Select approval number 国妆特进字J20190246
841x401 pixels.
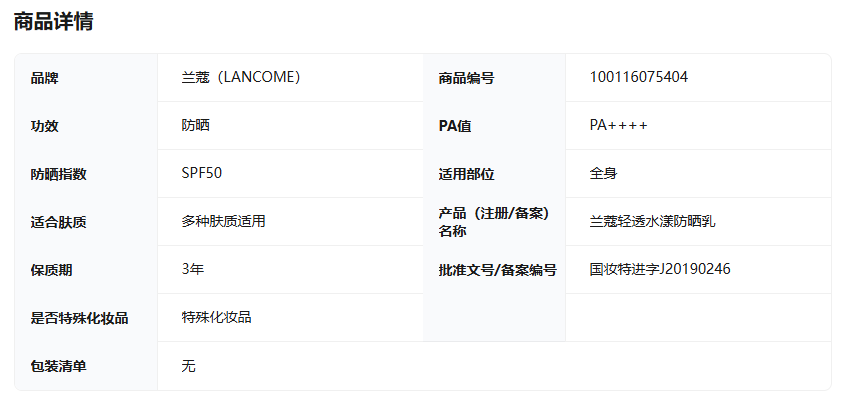tap(659, 269)
